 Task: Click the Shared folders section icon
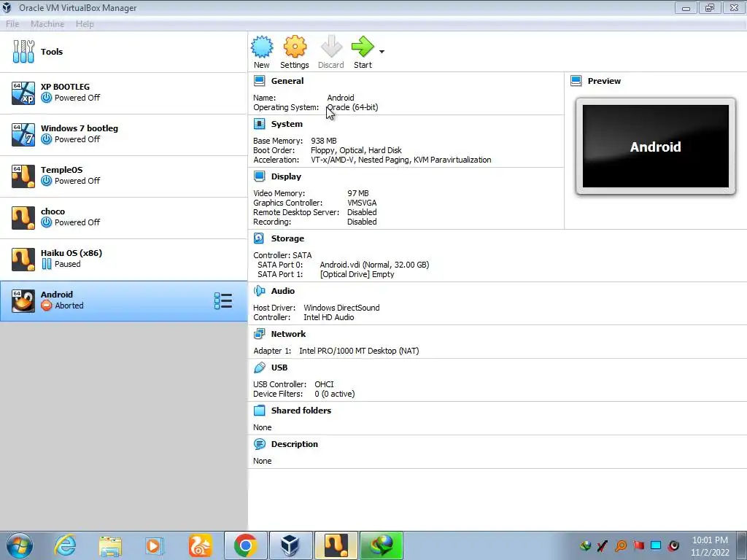tap(259, 411)
